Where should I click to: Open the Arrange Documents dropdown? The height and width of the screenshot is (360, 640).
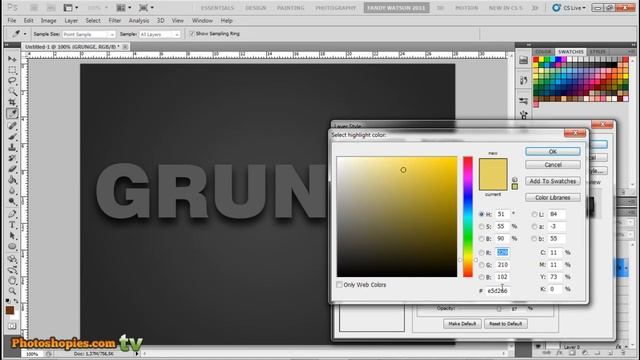click(124, 8)
